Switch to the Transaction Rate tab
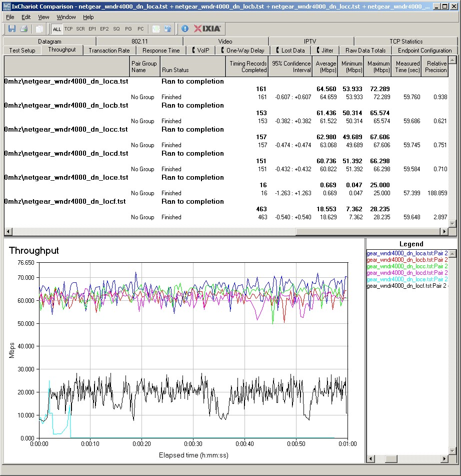Image resolution: width=461 pixels, height=476 pixels. tap(109, 51)
